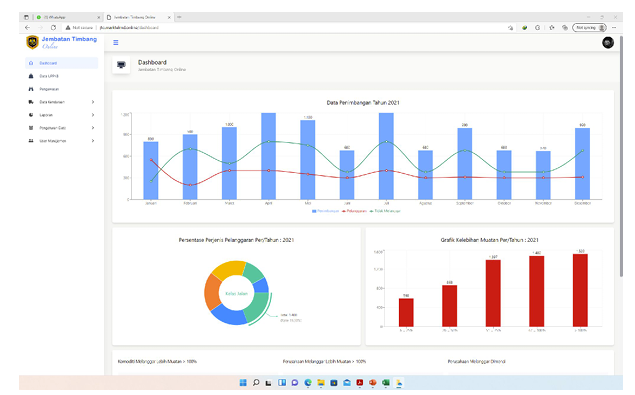Screen dimensions: 635x395
Task: Click the Pengawasan binoculars icon
Action: click(x=31, y=89)
